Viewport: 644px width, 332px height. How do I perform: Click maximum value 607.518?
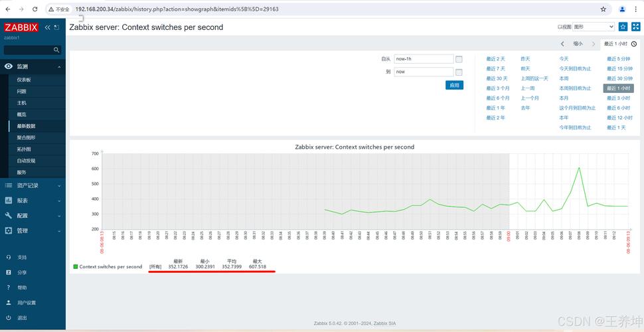point(258,267)
